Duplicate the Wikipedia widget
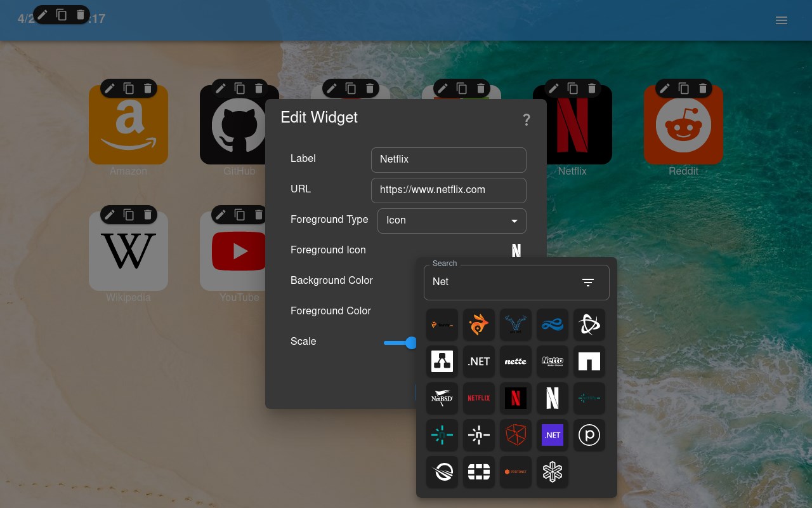The height and width of the screenshot is (508, 812). pos(129,215)
